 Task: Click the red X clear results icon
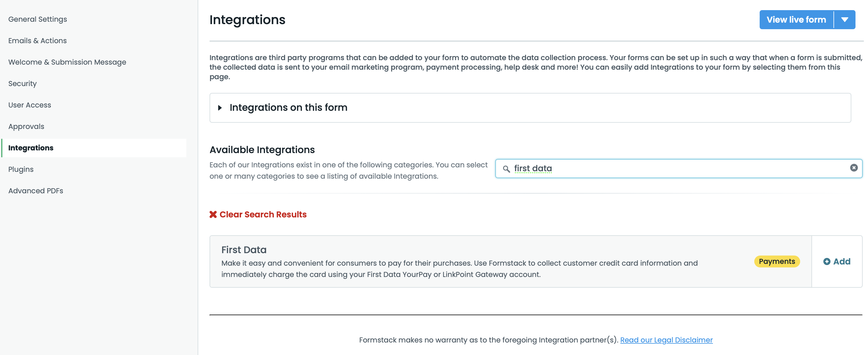pos(213,214)
